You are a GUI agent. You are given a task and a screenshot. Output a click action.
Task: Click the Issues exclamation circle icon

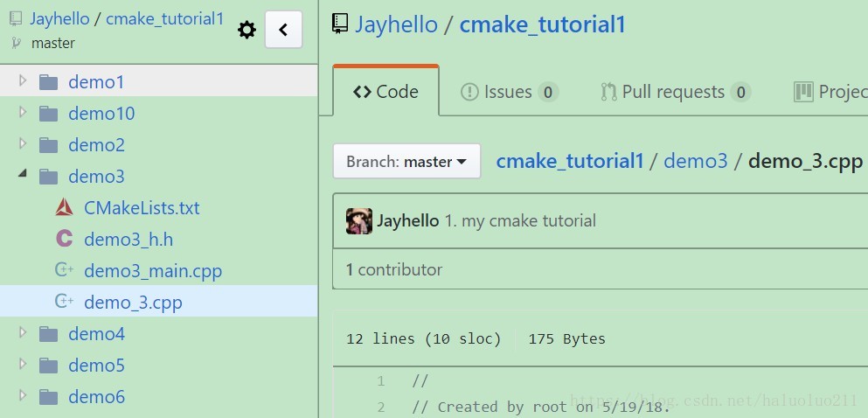tap(469, 92)
